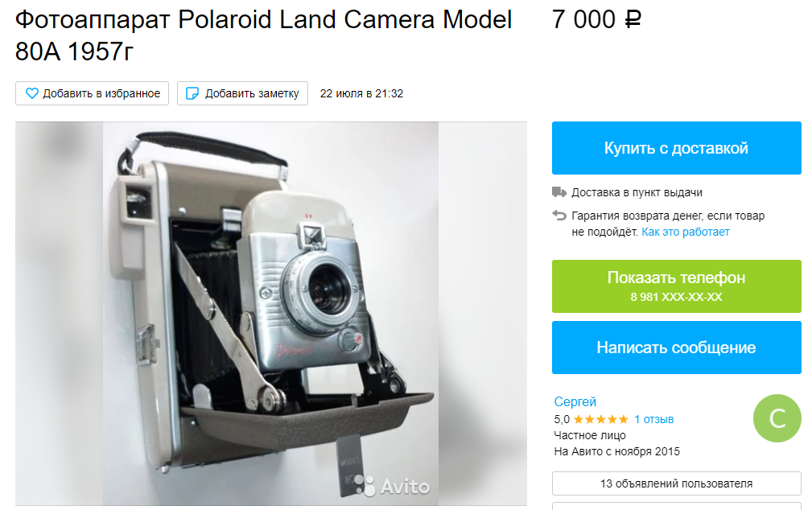Viewport: 812px width, 510px height.
Task: Click the note icon in Добавить заметку
Action: [192, 93]
